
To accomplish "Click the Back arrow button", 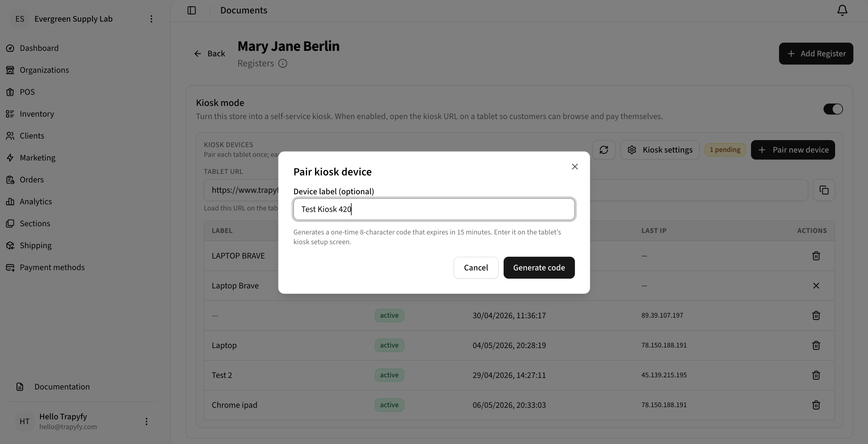I will point(209,54).
